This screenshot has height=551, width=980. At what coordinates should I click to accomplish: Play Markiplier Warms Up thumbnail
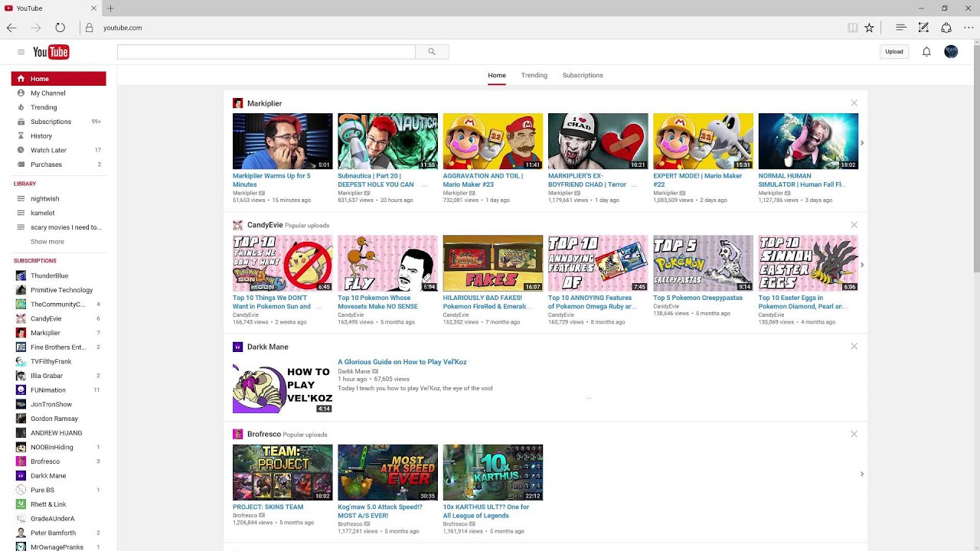tap(283, 142)
